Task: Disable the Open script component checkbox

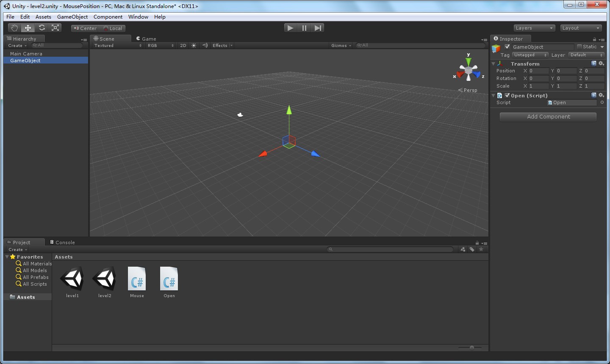Action: (507, 95)
